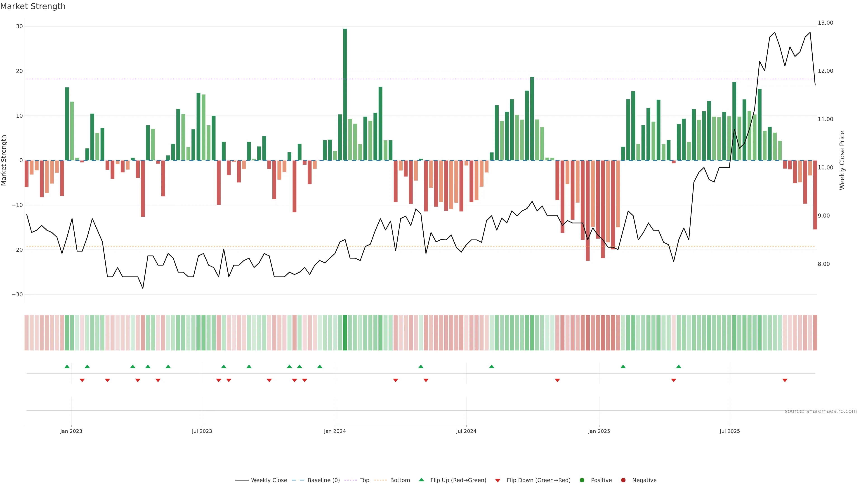Click the Jul 2025 x-axis label
Screen dimensions: 868x488
click(x=729, y=431)
